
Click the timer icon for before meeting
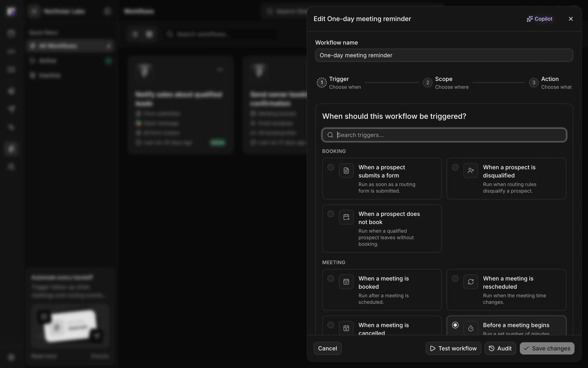pos(471,328)
